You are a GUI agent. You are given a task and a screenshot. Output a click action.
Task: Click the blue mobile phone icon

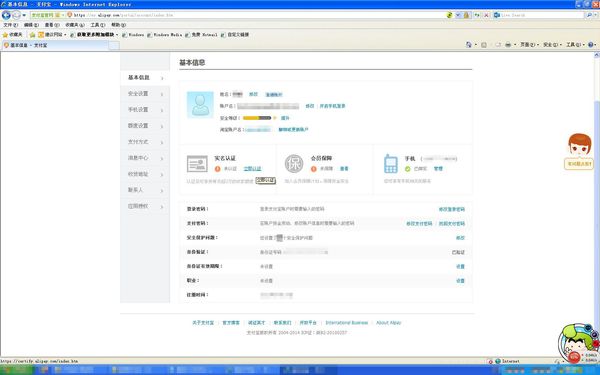tap(391, 164)
